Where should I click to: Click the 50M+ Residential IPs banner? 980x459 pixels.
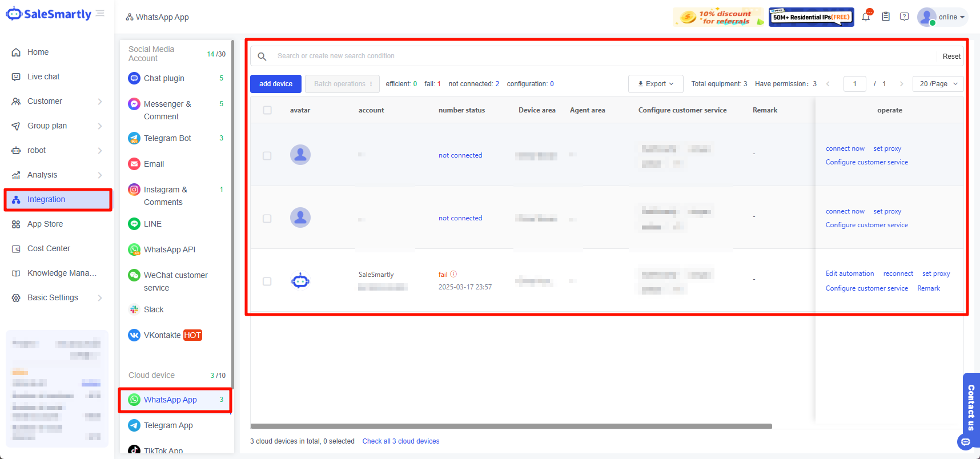coord(811,17)
